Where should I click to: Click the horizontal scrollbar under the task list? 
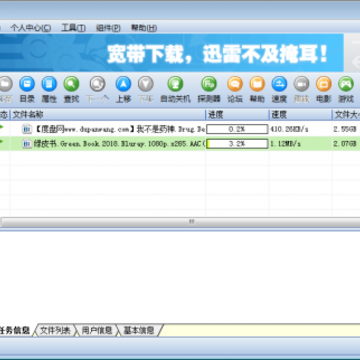tap(180, 222)
